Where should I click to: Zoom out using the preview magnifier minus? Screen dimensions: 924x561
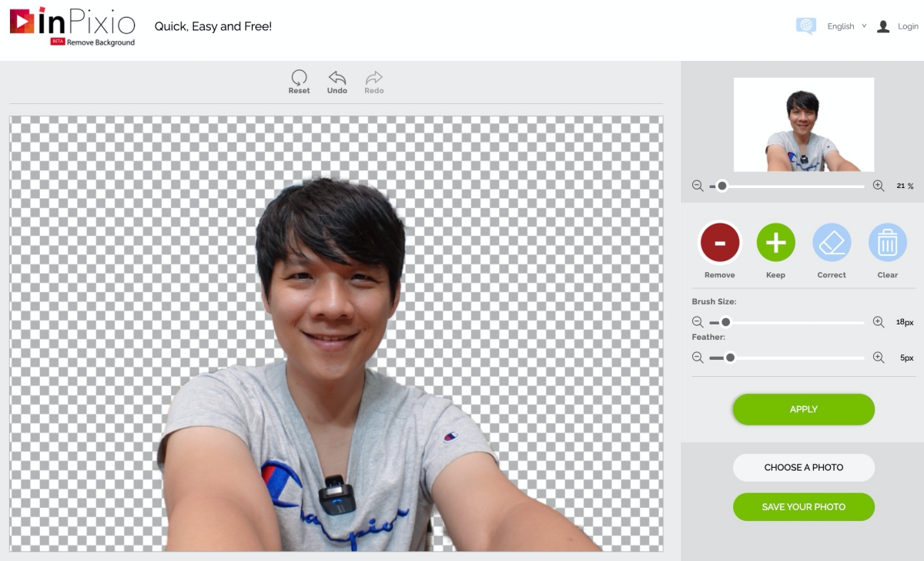click(x=698, y=186)
